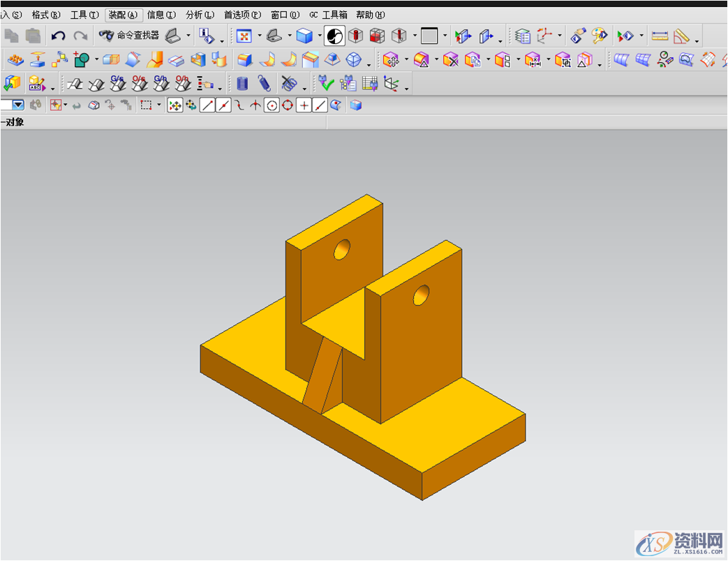Open the 分析(L) menu

coord(200,15)
